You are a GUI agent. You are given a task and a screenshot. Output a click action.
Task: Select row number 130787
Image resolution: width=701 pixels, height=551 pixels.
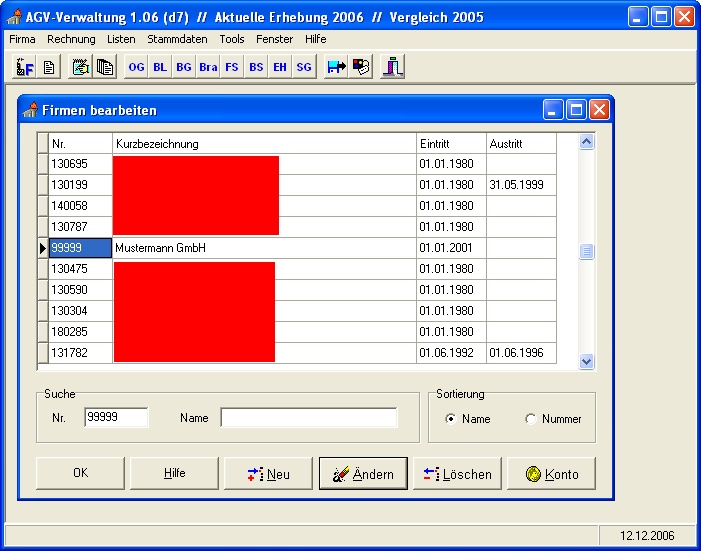point(80,227)
